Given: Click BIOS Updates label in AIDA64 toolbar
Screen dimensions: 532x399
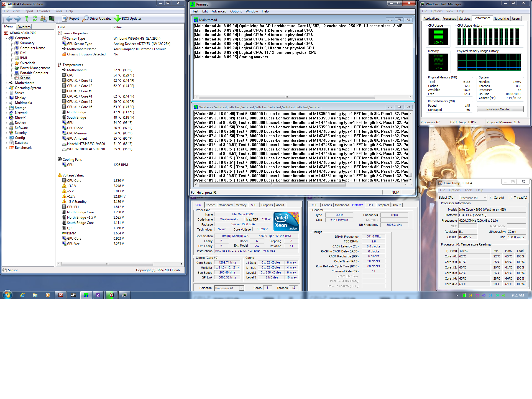Looking at the screenshot, I should coord(132,19).
